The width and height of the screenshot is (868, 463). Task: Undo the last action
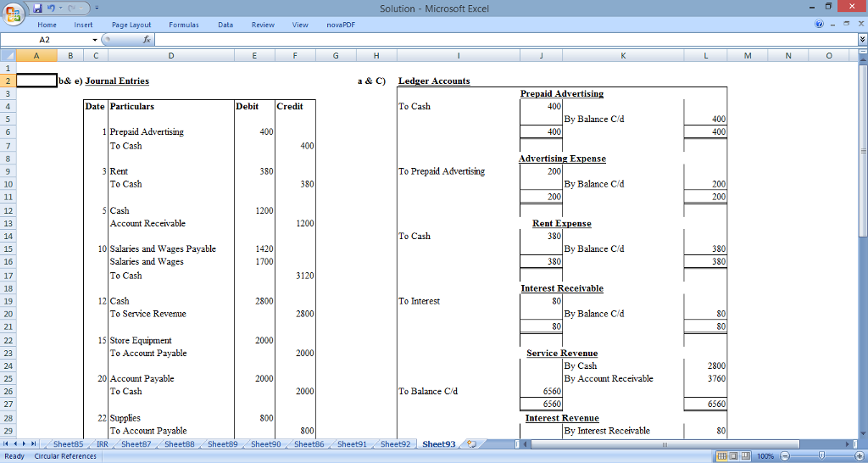point(51,8)
